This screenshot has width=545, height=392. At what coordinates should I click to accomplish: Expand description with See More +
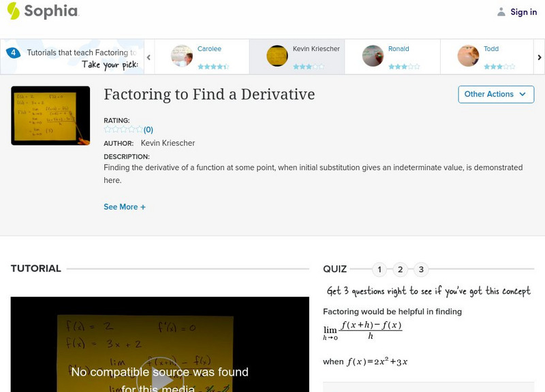(125, 207)
